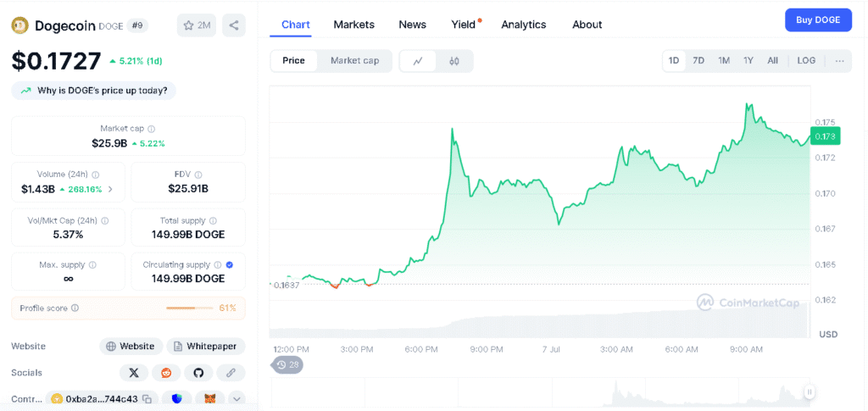Toggle LOG scale on chart
868x411 pixels.
point(806,61)
